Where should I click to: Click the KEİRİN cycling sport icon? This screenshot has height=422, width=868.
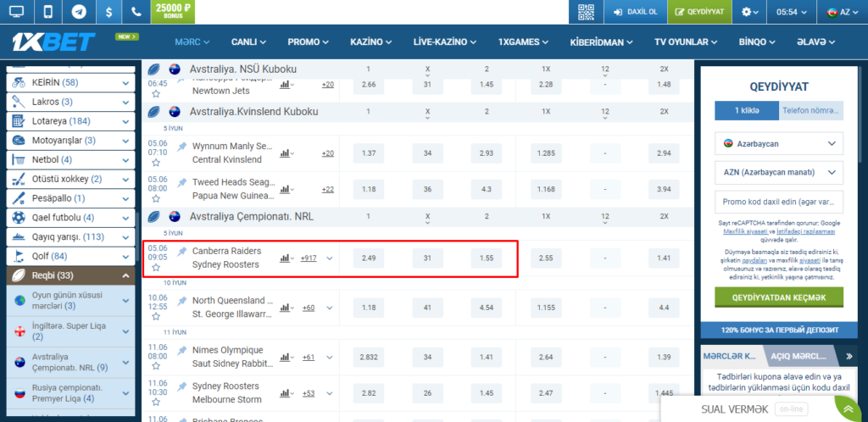[19, 83]
